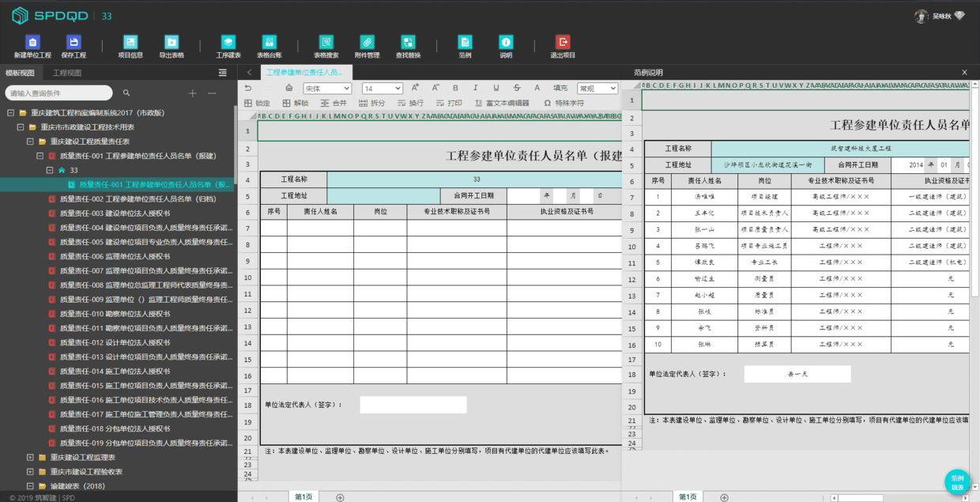
Task: Click font color A icon
Action: click(537, 88)
